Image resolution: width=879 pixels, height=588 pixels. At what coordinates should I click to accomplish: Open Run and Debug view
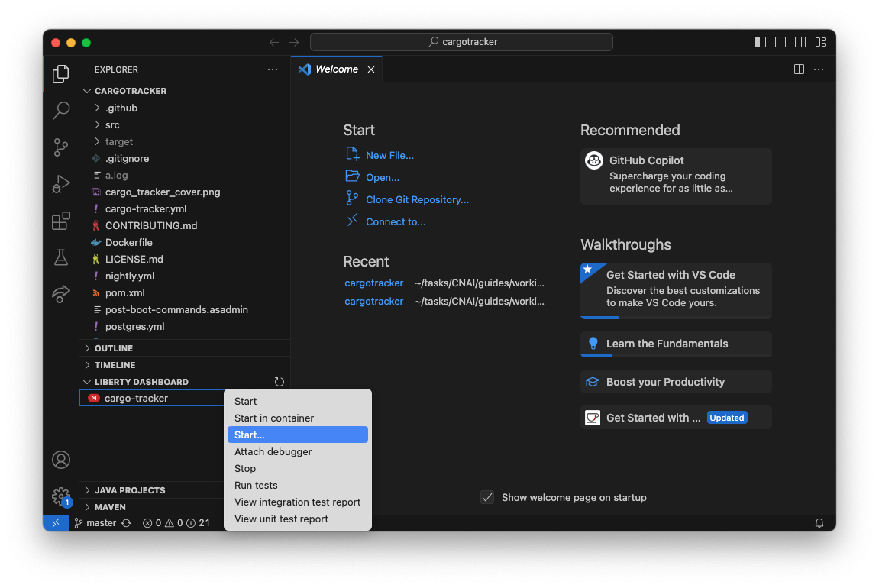61,184
